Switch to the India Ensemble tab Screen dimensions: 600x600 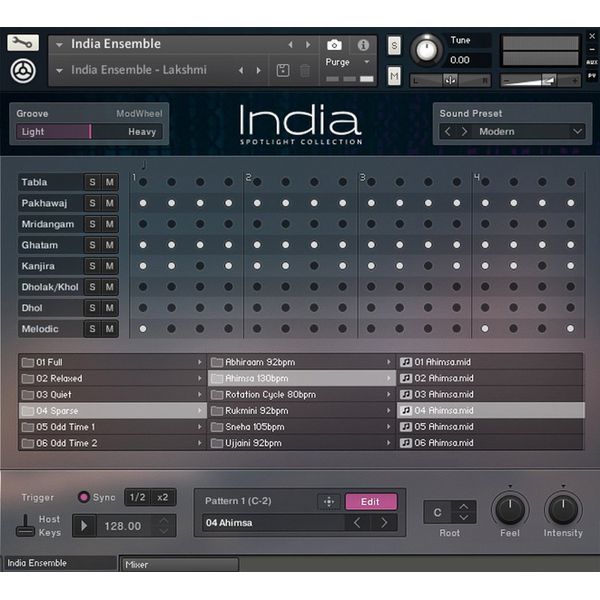[59, 563]
